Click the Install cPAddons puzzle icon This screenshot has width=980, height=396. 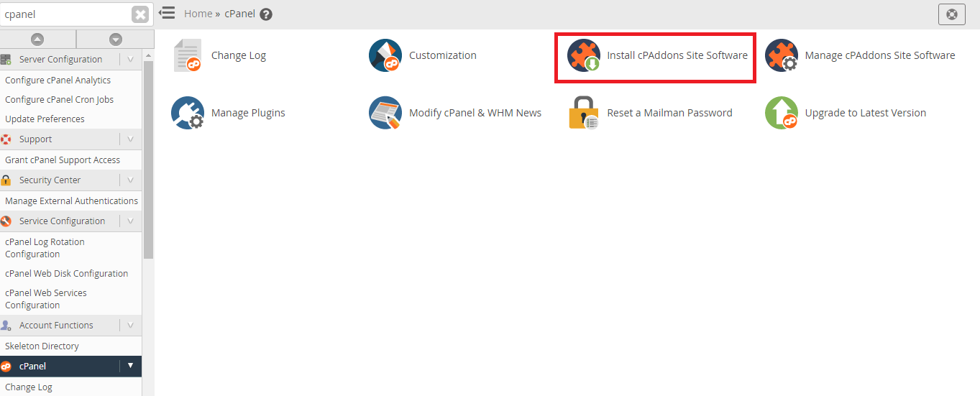coord(583,55)
